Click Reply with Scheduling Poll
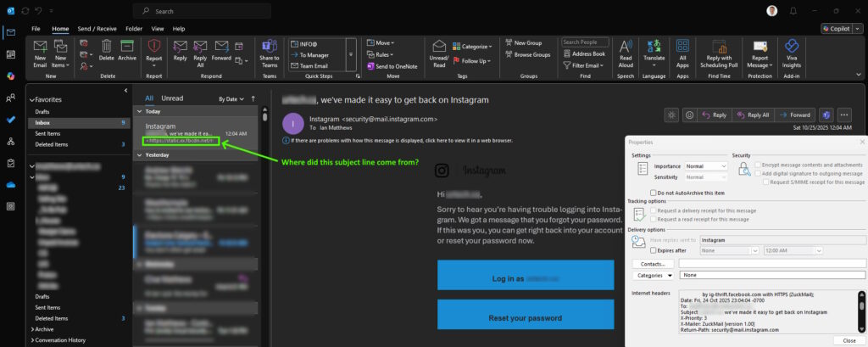The image size is (868, 347). coord(719,53)
